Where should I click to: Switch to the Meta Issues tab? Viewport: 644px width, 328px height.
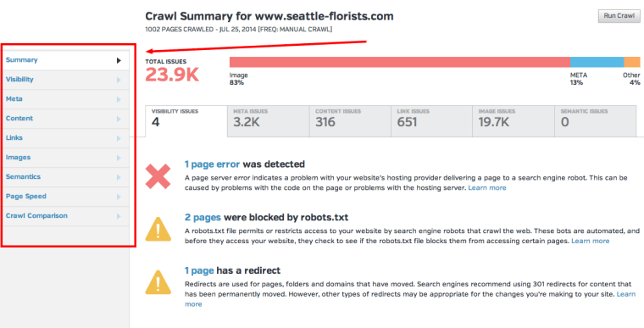click(x=269, y=121)
